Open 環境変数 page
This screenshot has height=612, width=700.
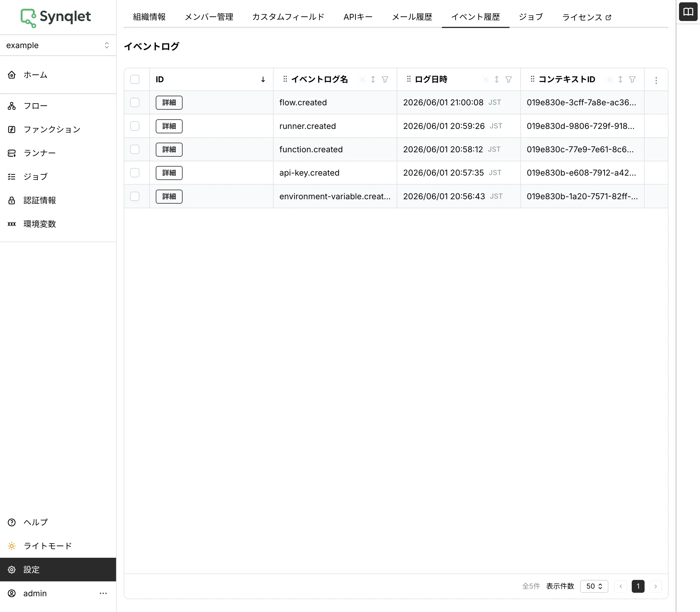point(58,224)
